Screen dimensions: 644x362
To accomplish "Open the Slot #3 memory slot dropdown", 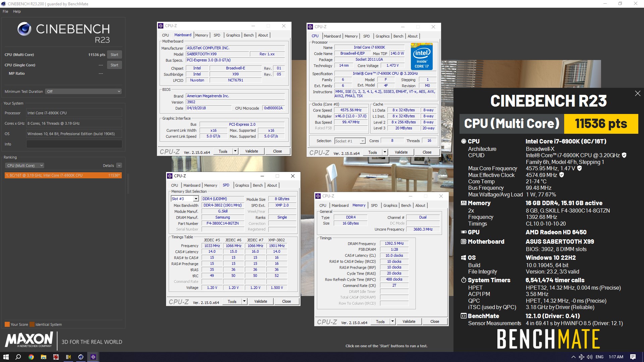I will pos(185,199).
